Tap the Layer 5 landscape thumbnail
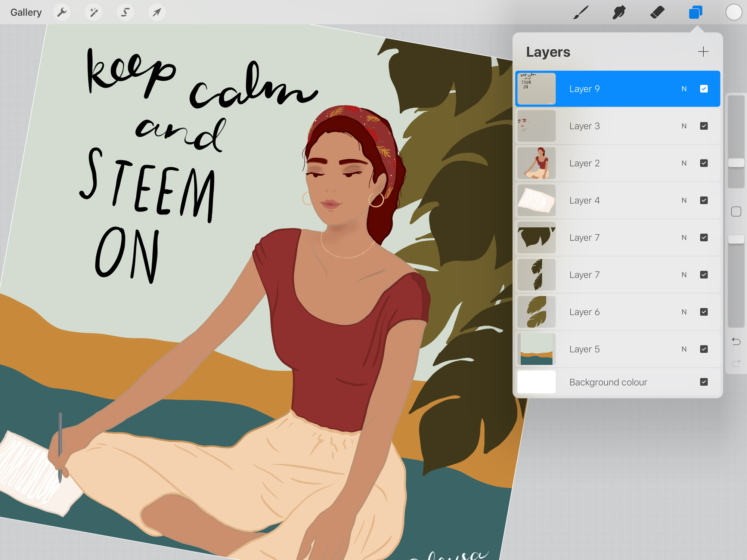Image resolution: width=747 pixels, height=560 pixels. (x=536, y=349)
